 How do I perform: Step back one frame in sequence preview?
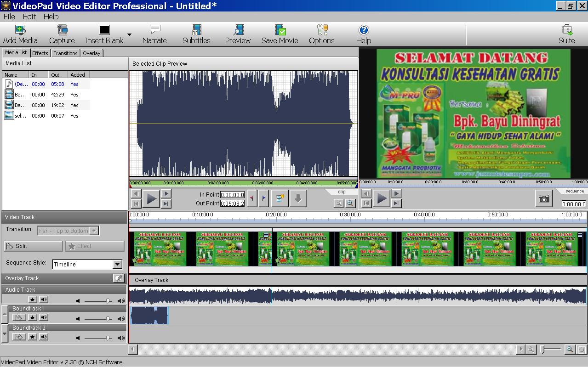366,194
